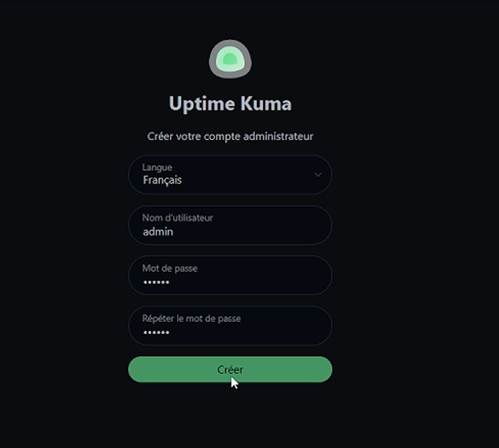Click the "Répéter le mot de passe" label

(191, 318)
